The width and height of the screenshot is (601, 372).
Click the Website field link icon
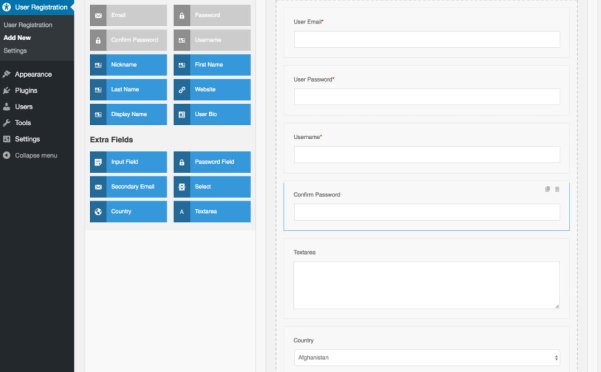[x=182, y=90]
